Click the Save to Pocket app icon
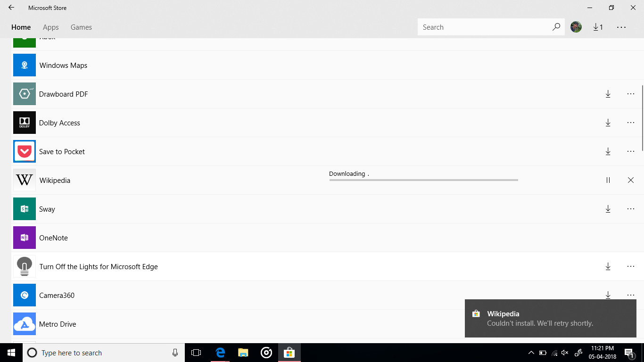 25,151
